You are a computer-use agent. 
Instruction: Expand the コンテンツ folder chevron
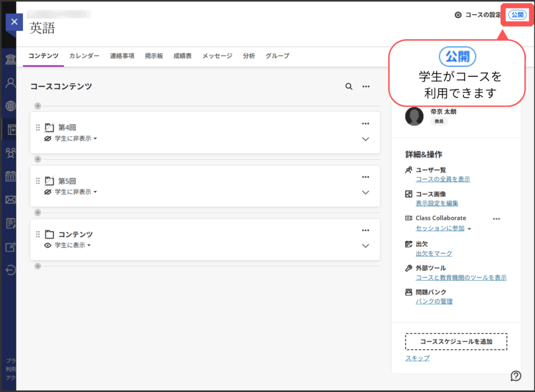[365, 246]
